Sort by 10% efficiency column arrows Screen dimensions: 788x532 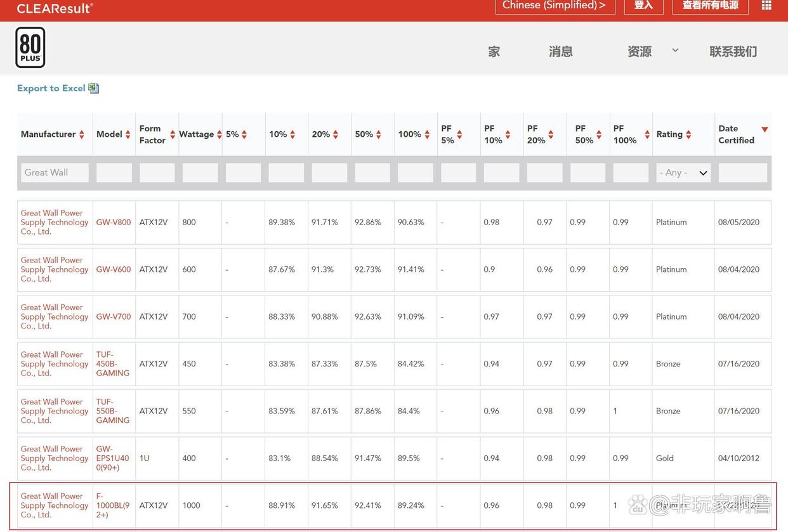click(x=292, y=134)
